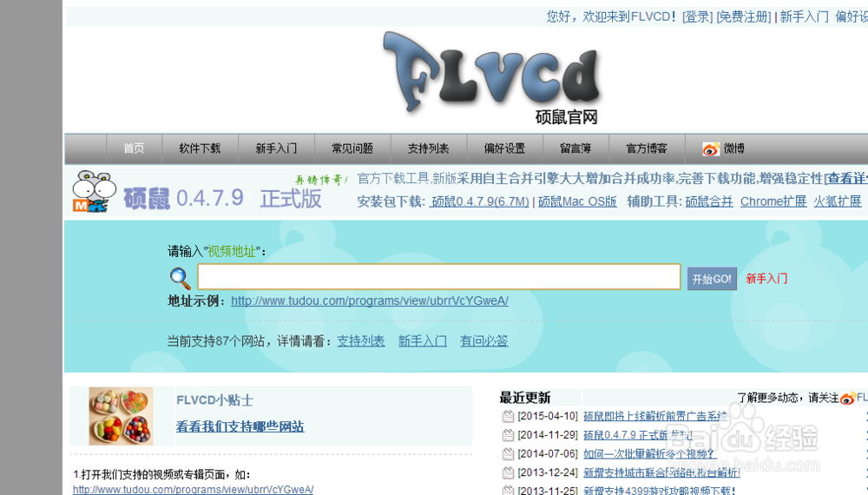This screenshot has width=868, height=495.
Task: Click the 查看详 link in the banner
Action: click(847, 178)
